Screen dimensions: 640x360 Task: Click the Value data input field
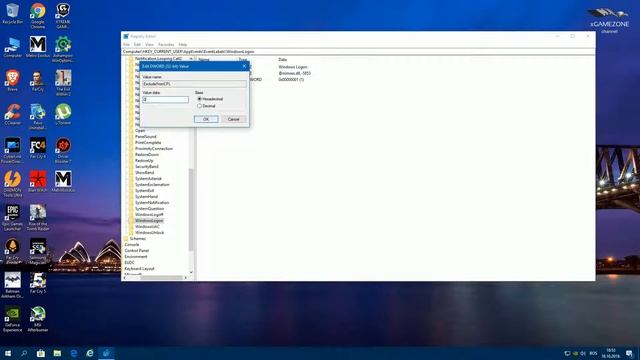(x=165, y=100)
